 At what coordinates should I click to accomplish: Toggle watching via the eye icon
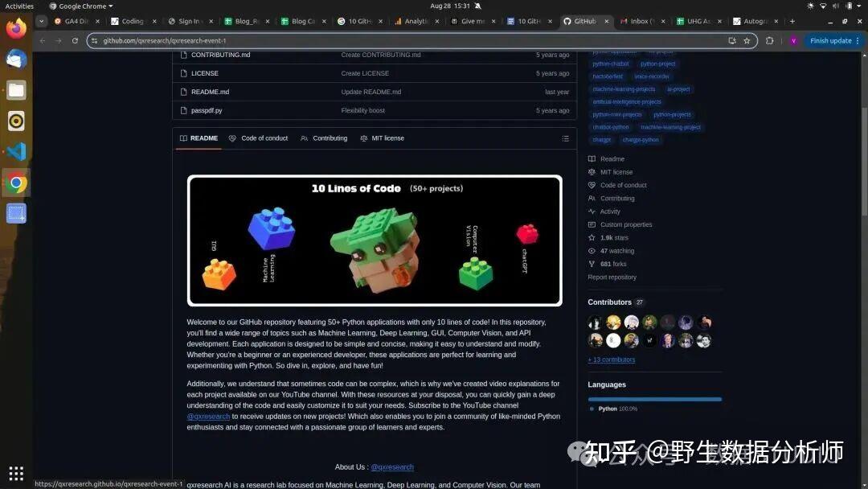(x=591, y=250)
